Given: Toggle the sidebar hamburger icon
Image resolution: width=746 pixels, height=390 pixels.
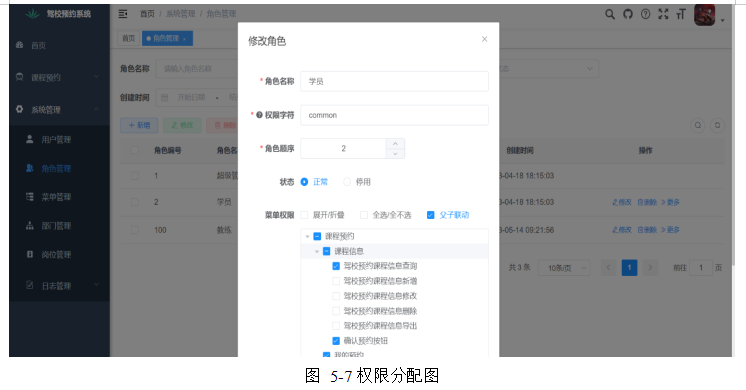Looking at the screenshot, I should 123,14.
